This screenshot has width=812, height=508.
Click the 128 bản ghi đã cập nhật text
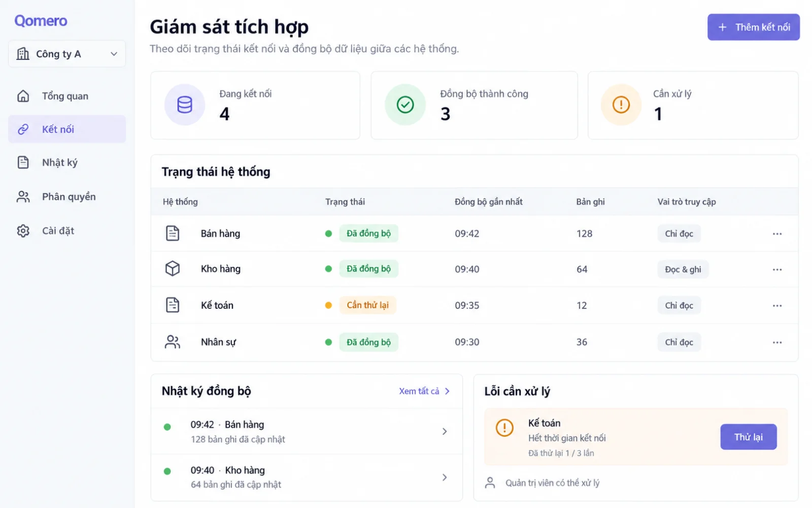click(x=238, y=439)
